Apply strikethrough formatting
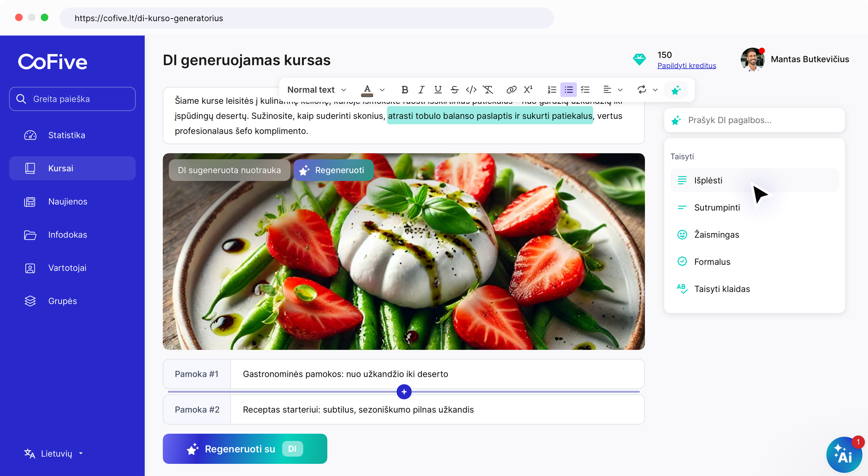Image resolution: width=868 pixels, height=476 pixels. 454,90
